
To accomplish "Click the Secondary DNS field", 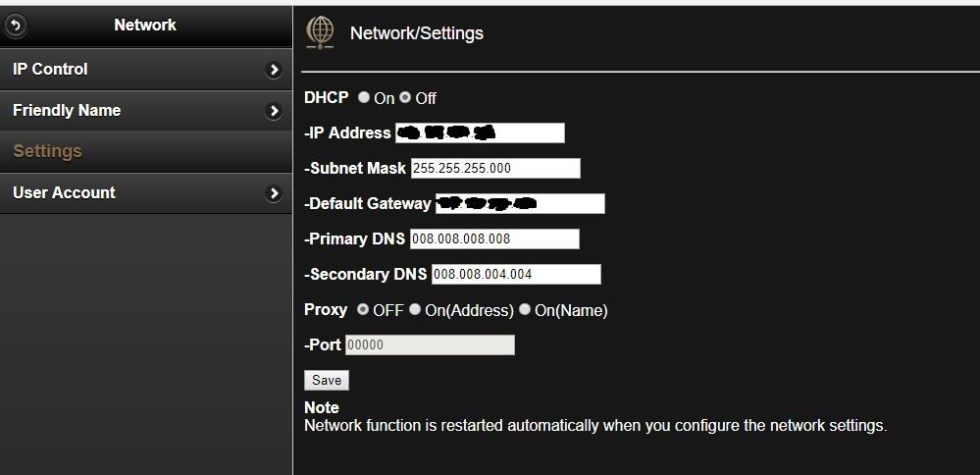I will point(516,274).
